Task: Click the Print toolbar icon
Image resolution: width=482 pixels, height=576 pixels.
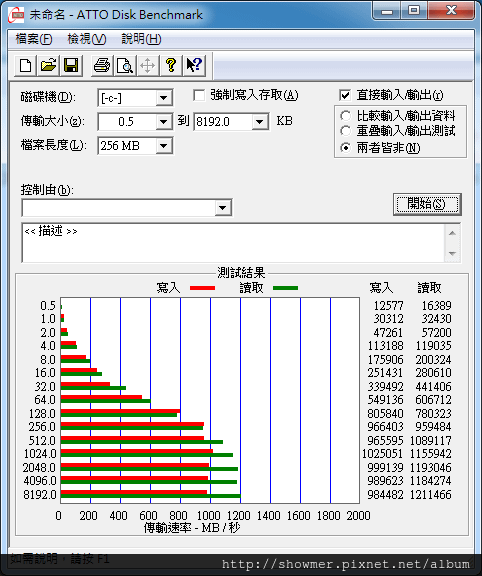Action: click(102, 66)
